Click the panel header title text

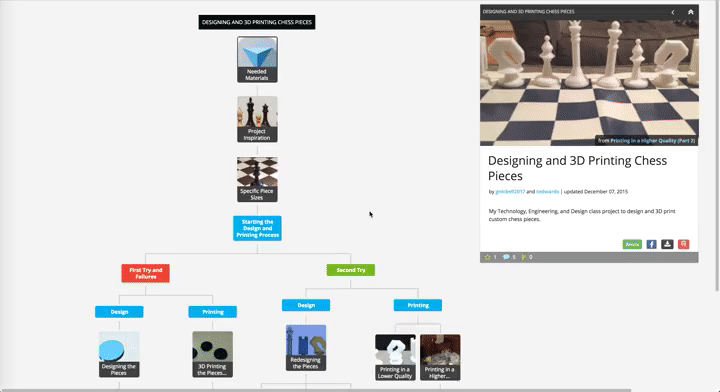pos(529,11)
